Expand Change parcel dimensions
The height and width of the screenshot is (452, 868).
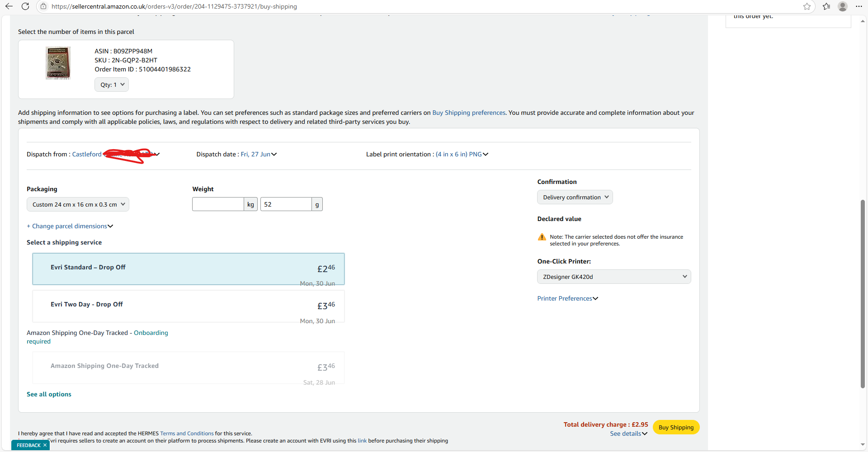[x=70, y=226]
